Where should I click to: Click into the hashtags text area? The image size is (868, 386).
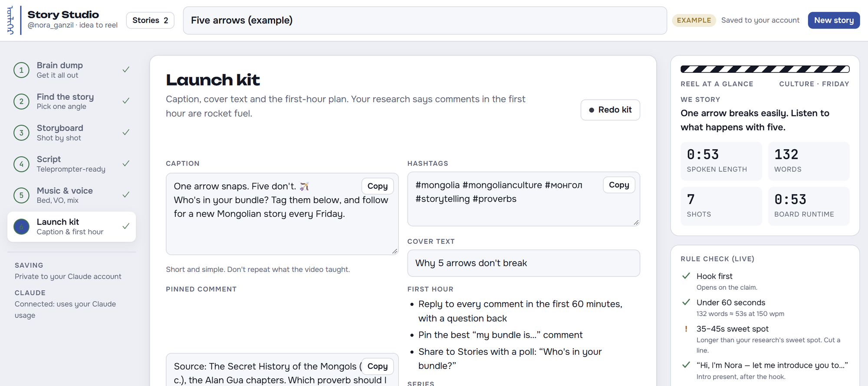tap(523, 199)
